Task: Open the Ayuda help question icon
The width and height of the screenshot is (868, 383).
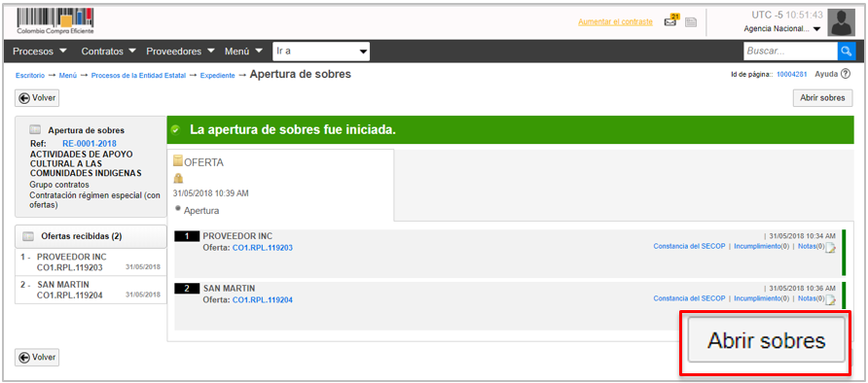Action: (x=845, y=74)
